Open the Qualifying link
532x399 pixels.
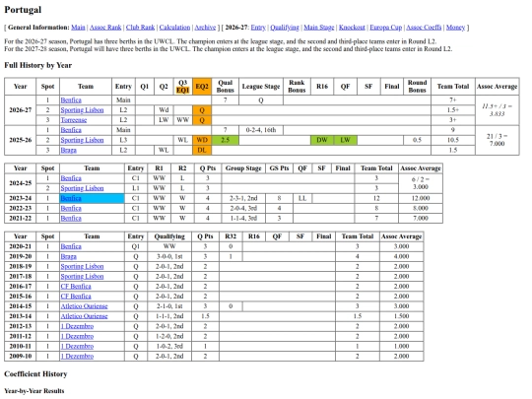pos(285,28)
